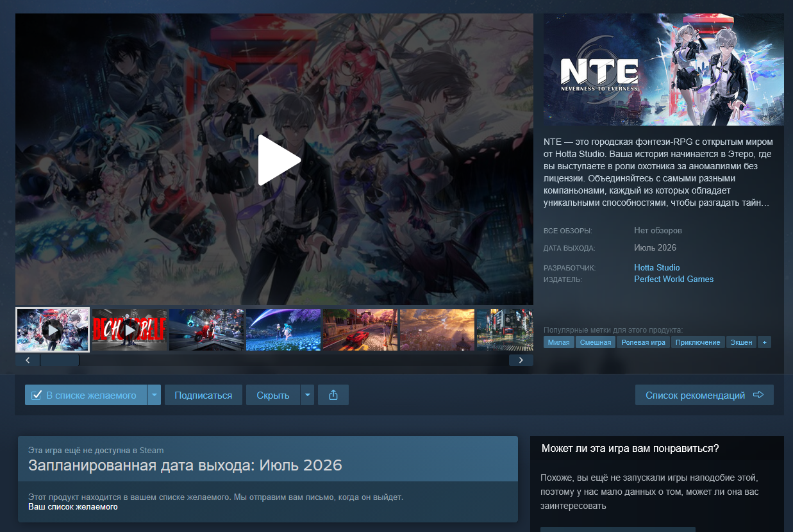Click the thumbnail strip scrollbar handle
793x532 pixels.
pos(60,360)
